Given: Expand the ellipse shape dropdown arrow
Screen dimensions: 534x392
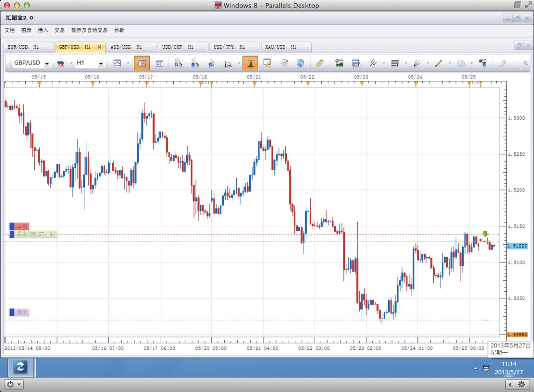Looking at the screenshot, I should [471, 64].
